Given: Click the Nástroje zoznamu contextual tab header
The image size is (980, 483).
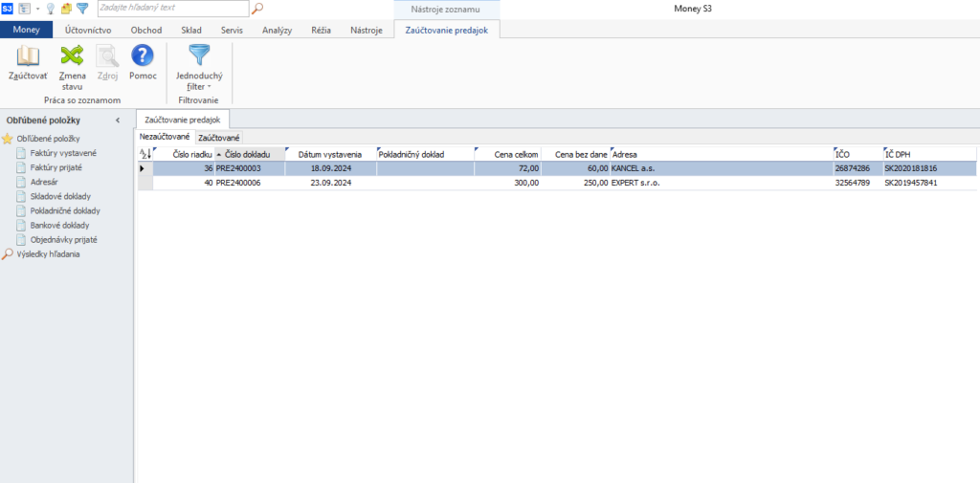Looking at the screenshot, I should [446, 9].
